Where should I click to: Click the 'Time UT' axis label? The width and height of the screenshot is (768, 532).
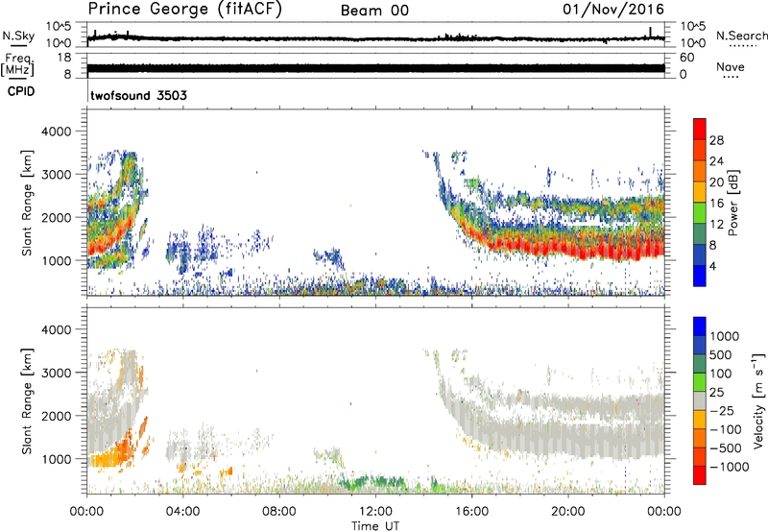tap(375, 526)
